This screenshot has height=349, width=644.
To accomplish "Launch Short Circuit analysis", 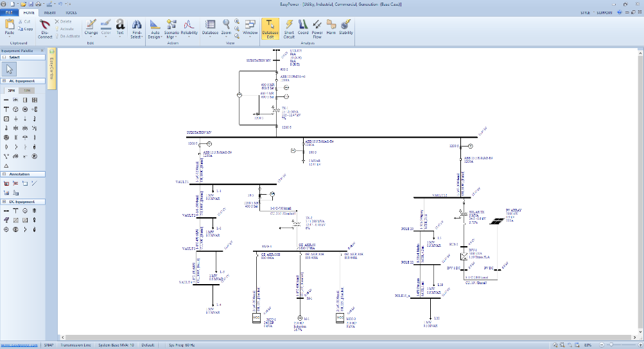I will pyautogui.click(x=289, y=29).
